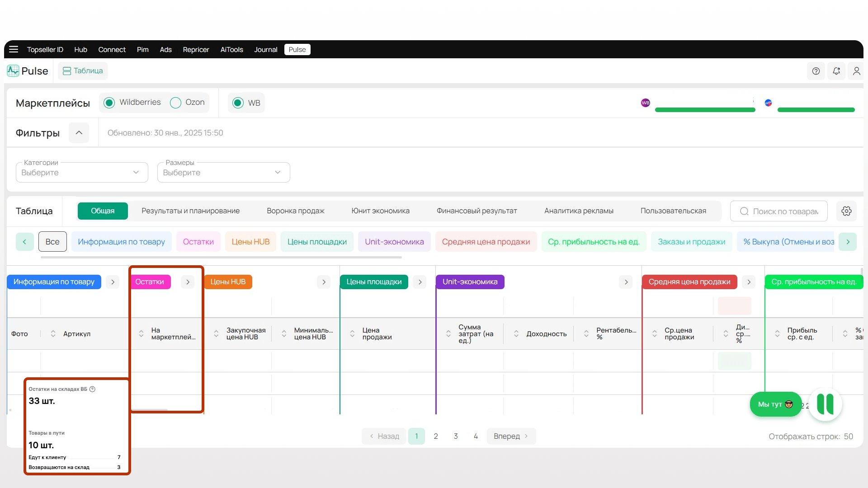Screen dimensions: 868x488
Task: Switch to Пользовательская tab
Action: tap(673, 211)
